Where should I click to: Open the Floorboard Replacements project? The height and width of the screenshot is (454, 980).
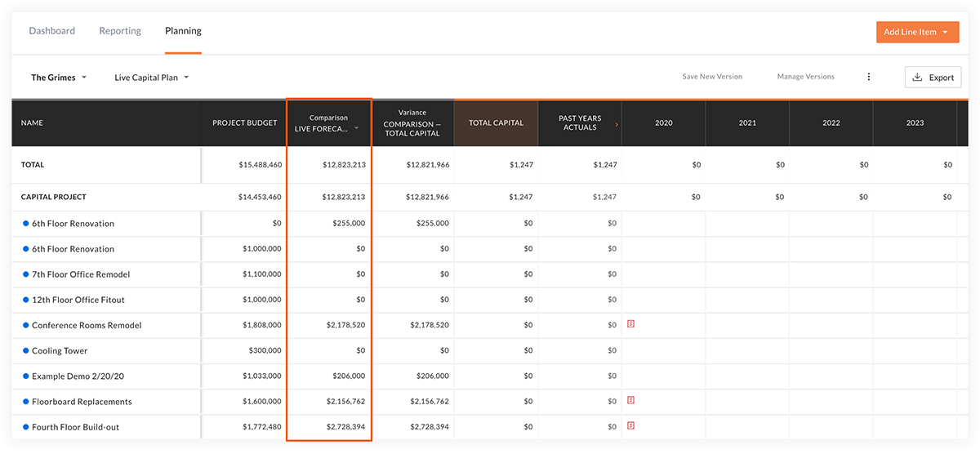click(x=82, y=402)
